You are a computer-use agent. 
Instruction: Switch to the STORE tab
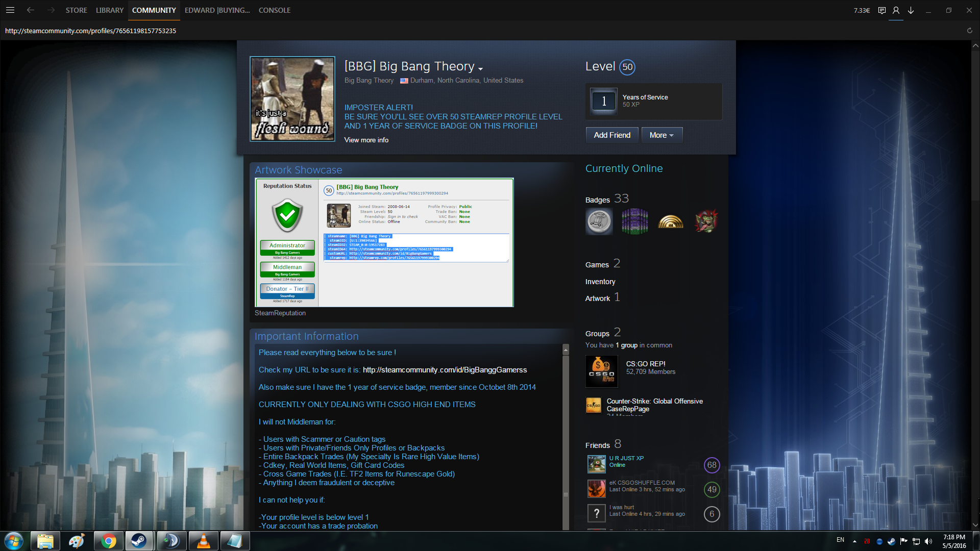tap(76, 10)
